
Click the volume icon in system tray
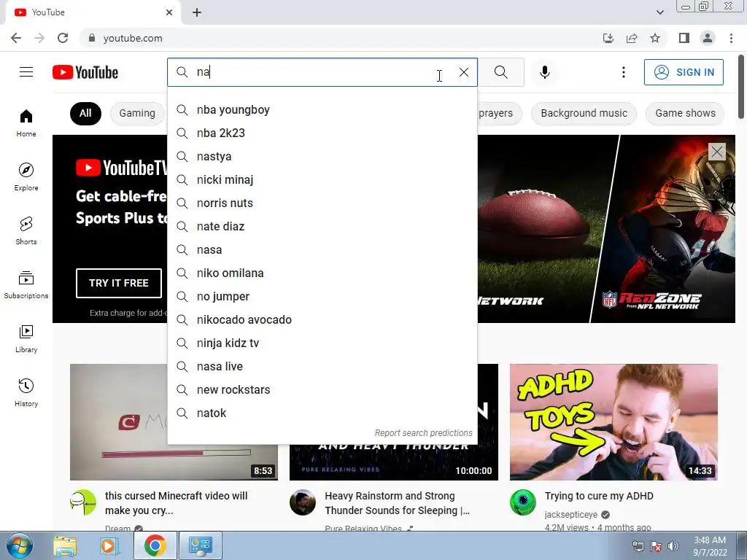point(673,546)
